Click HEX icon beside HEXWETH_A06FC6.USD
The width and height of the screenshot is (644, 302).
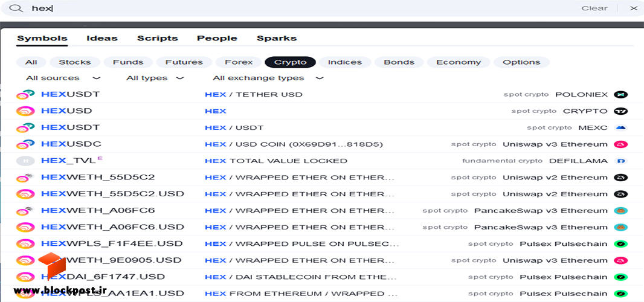click(25, 227)
